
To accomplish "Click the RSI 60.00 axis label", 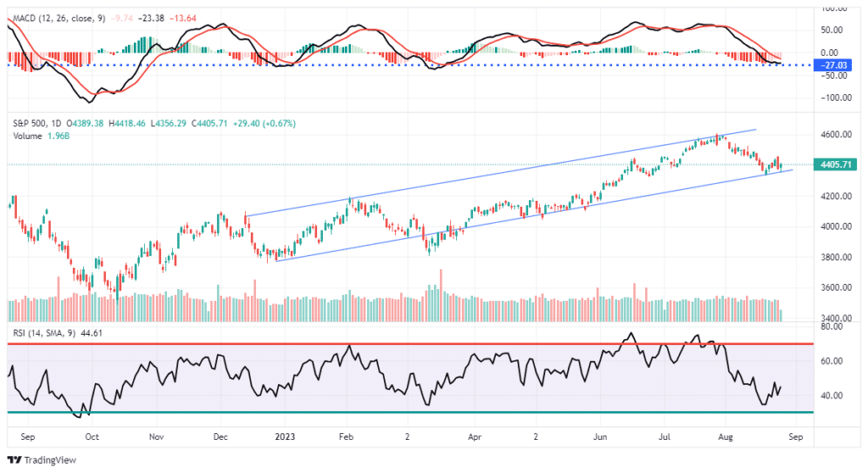I will click(x=832, y=361).
